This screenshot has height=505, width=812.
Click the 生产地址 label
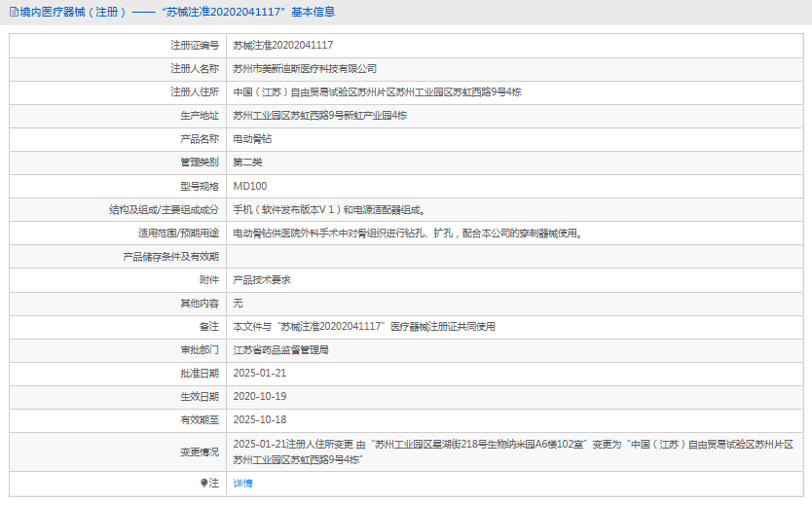point(200,116)
